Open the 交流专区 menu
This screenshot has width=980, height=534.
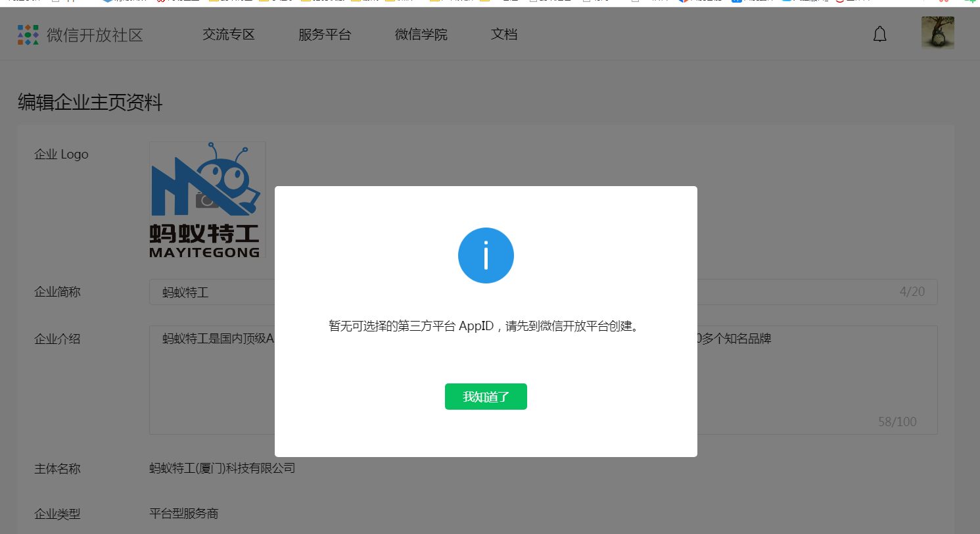pos(228,34)
